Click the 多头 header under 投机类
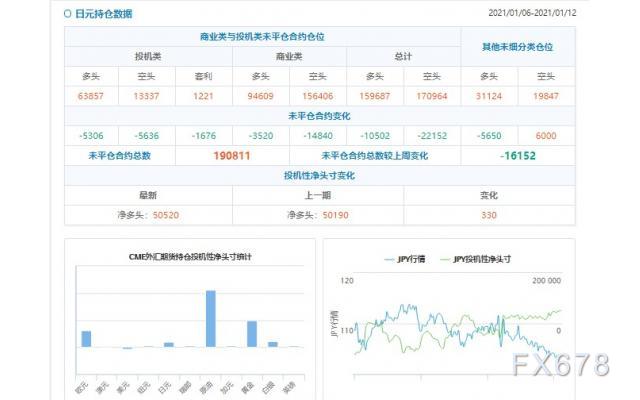 [x=91, y=76]
